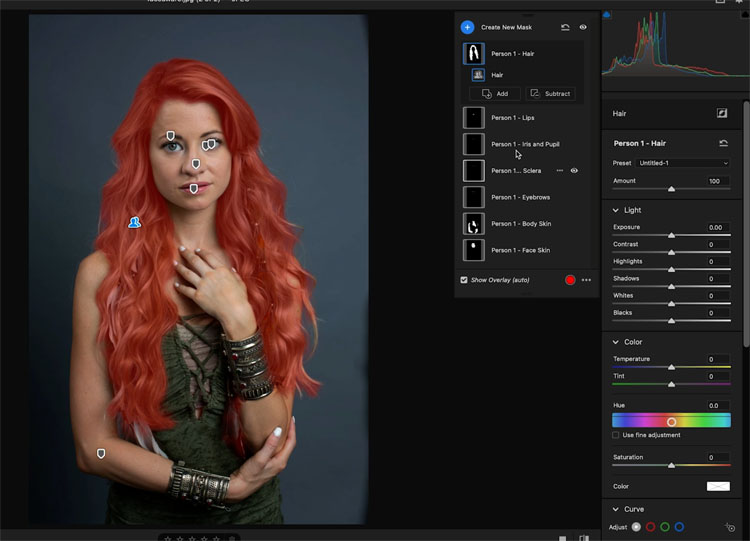Select the Person 1 Sclera mask
The width and height of the screenshot is (750, 541).
click(516, 171)
